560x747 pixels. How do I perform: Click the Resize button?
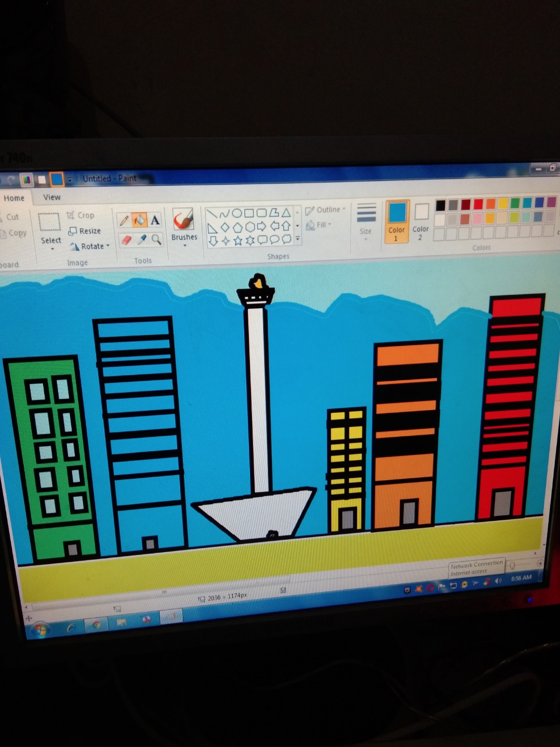[85, 231]
